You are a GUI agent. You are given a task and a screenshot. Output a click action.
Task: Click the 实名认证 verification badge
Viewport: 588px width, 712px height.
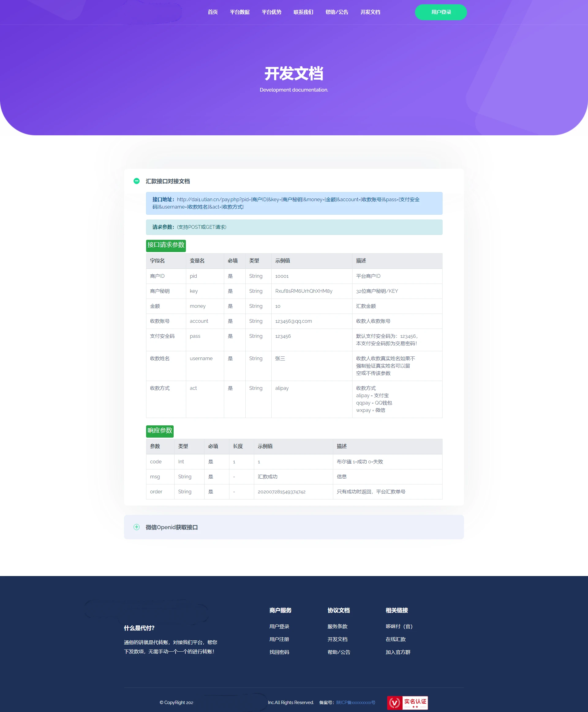(x=407, y=703)
